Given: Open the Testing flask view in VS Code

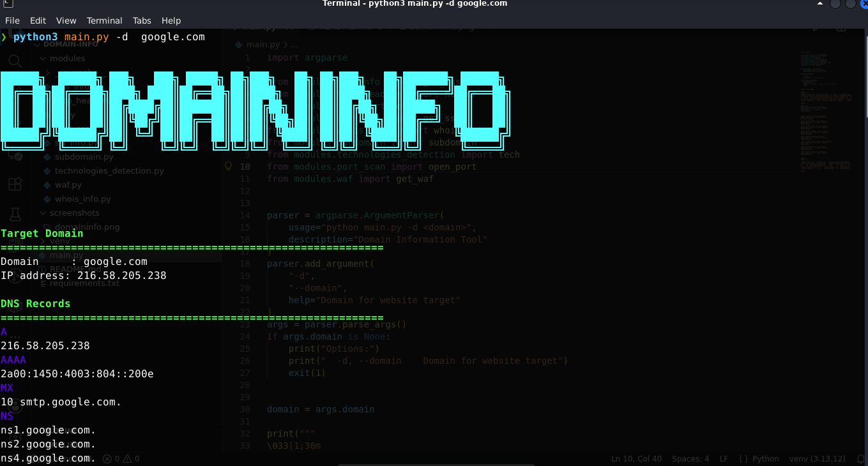Looking at the screenshot, I should click(x=15, y=214).
